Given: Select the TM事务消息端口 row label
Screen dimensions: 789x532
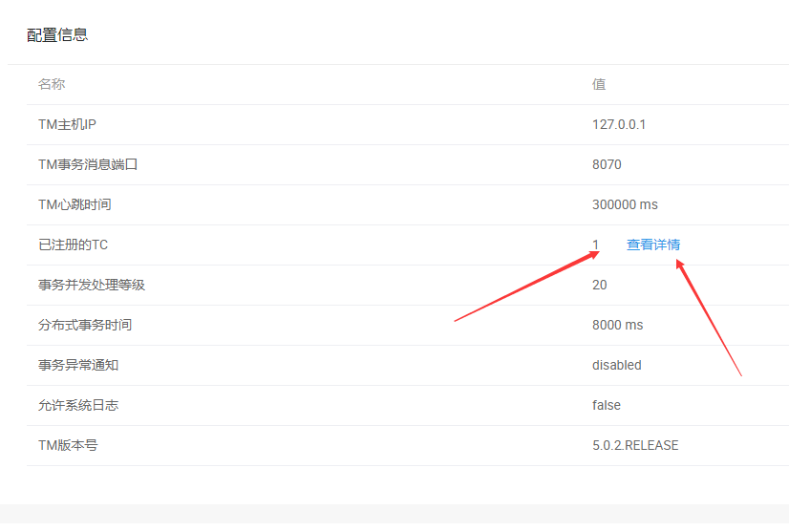Looking at the screenshot, I should [x=88, y=164].
